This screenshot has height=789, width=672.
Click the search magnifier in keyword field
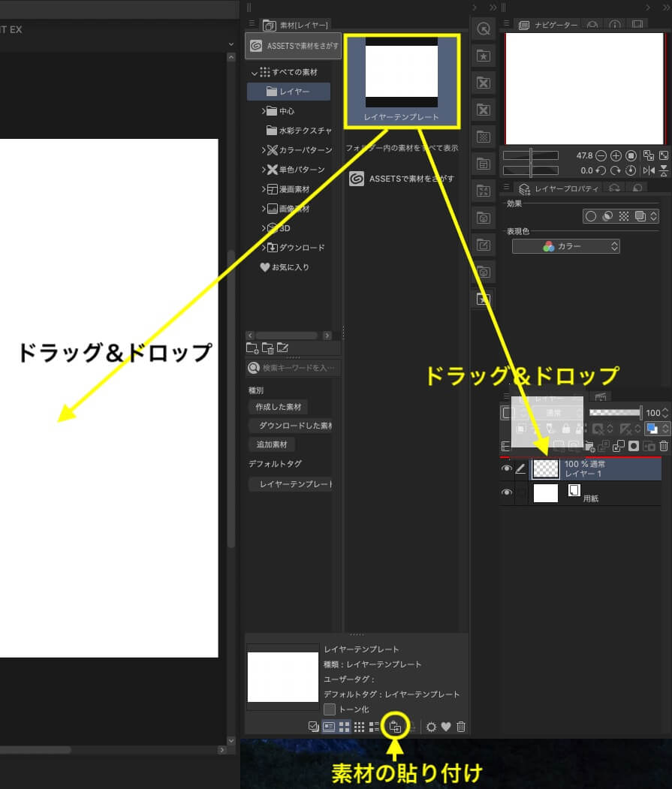255,367
